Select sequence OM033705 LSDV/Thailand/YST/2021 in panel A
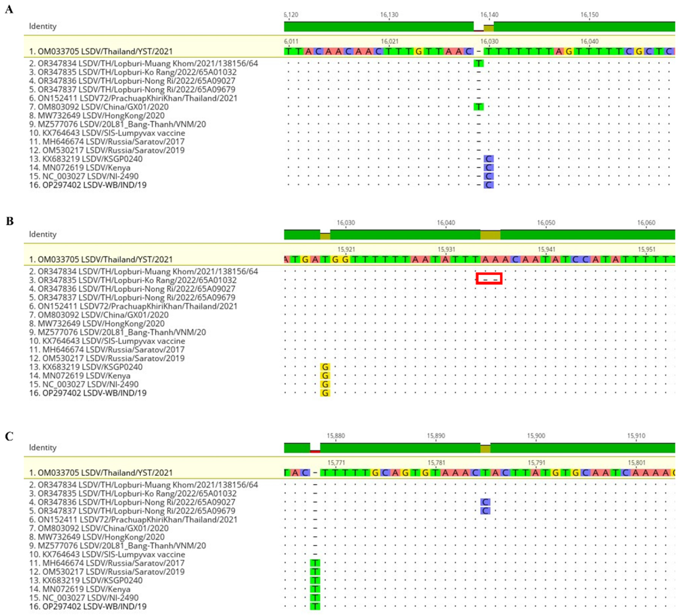 click(x=100, y=51)
